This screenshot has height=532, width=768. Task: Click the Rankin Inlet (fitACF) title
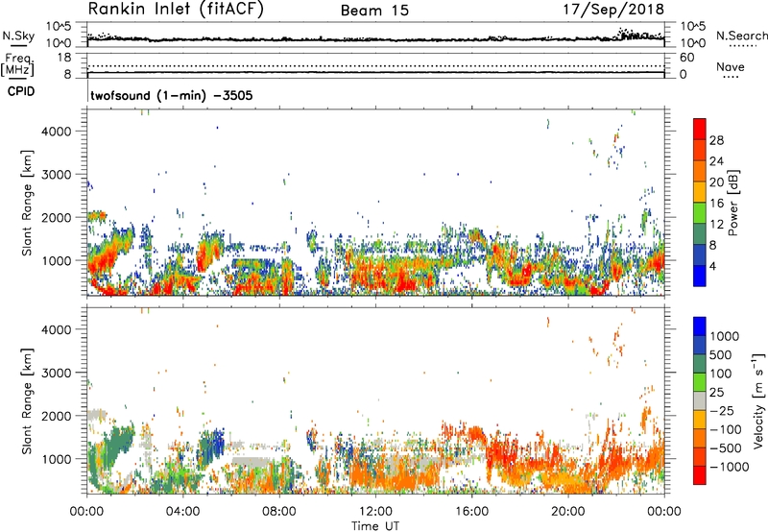tap(176, 9)
